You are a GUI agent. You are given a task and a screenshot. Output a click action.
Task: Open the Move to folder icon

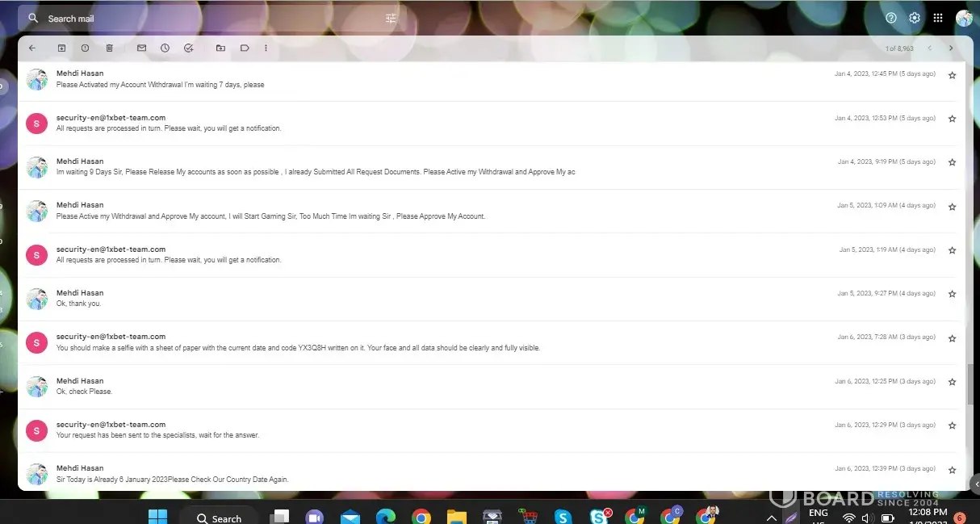(220, 48)
